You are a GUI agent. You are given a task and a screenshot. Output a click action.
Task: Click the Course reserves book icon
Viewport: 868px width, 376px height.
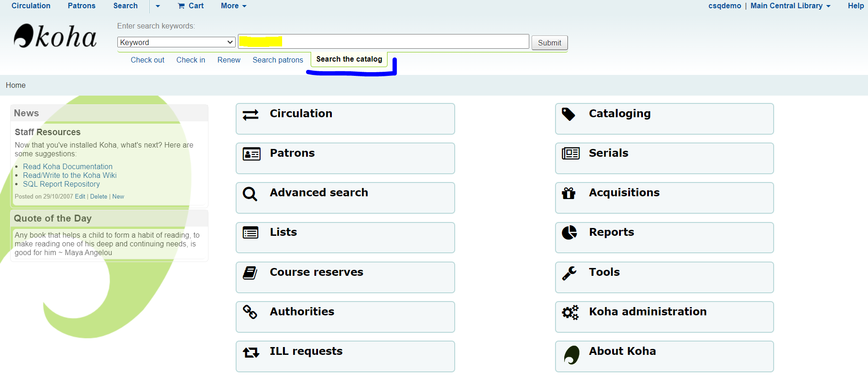[x=250, y=273]
